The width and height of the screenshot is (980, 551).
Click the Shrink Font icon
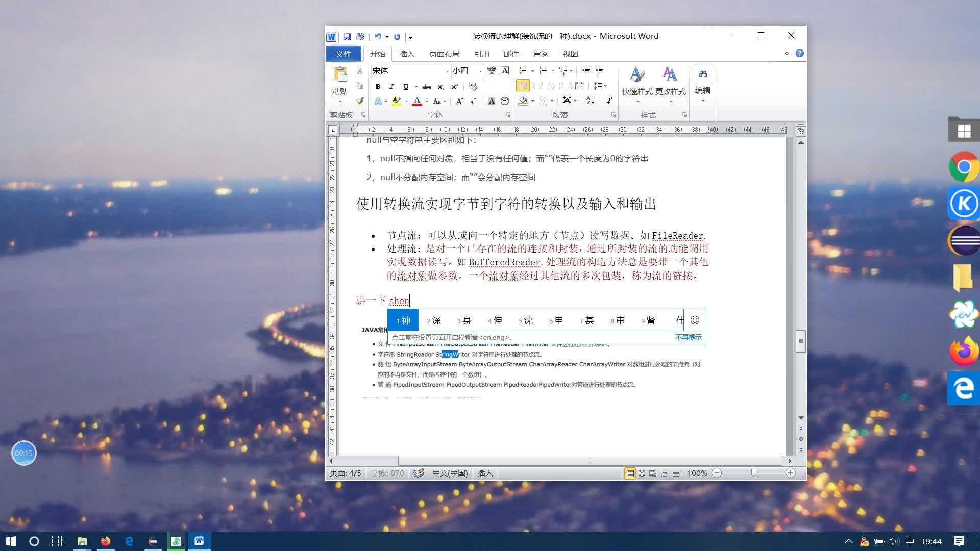click(x=473, y=101)
